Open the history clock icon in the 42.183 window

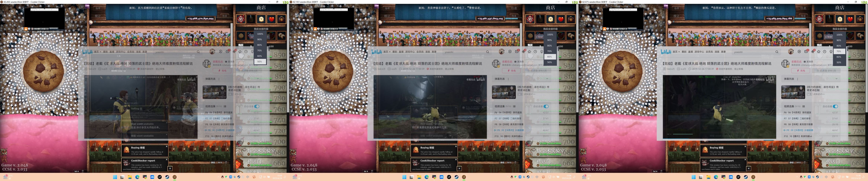pos(535,52)
